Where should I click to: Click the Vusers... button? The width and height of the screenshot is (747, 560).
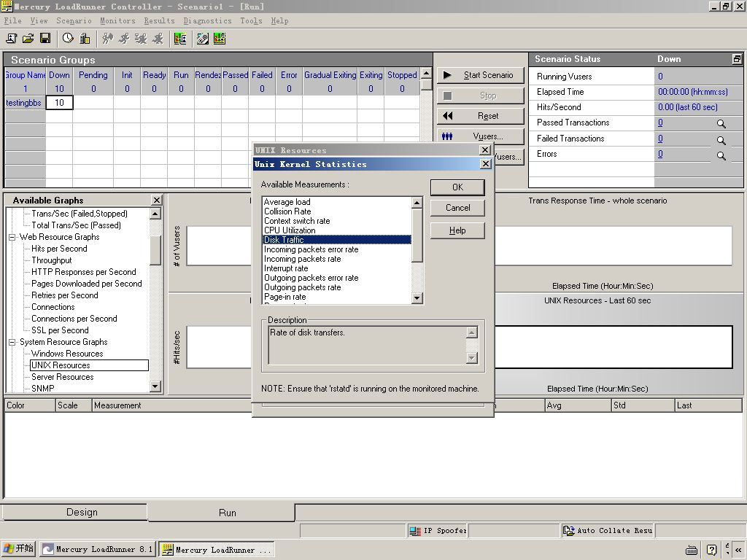point(480,136)
